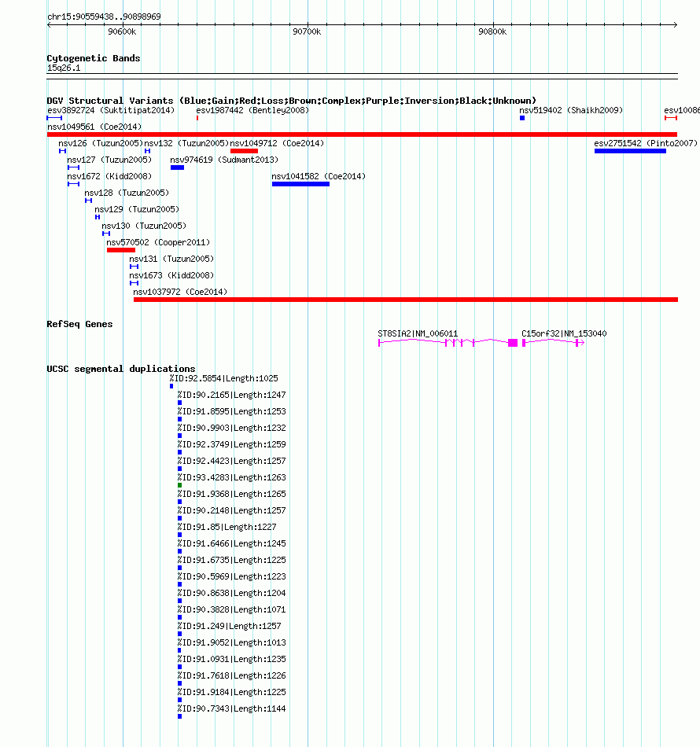The width and height of the screenshot is (700, 747).
Task: Click duplication %ID:90.9903|Length:1232
Action: coord(231,429)
